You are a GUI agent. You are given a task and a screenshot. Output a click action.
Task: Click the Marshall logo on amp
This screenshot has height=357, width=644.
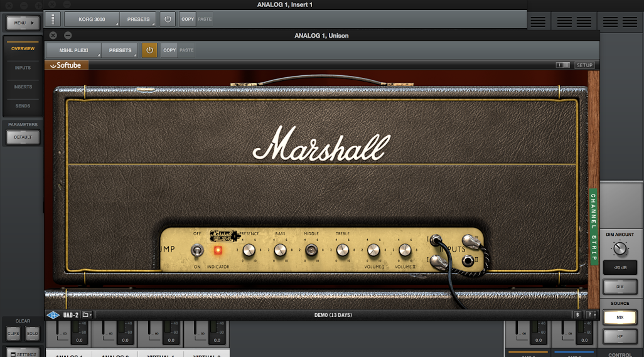[321, 144]
